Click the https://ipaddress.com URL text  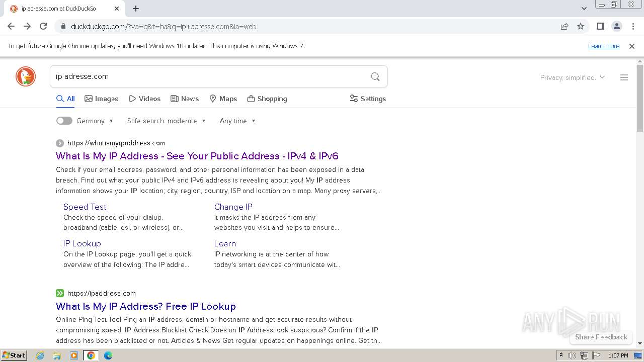[102, 293]
